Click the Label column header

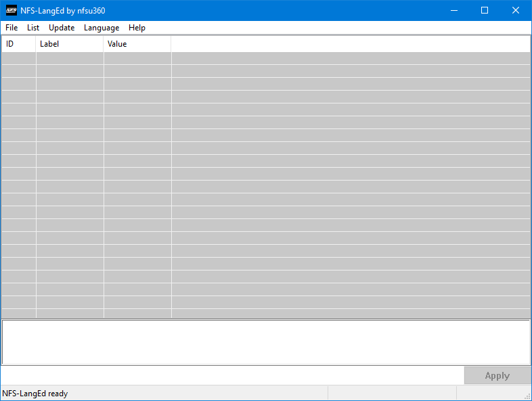69,44
